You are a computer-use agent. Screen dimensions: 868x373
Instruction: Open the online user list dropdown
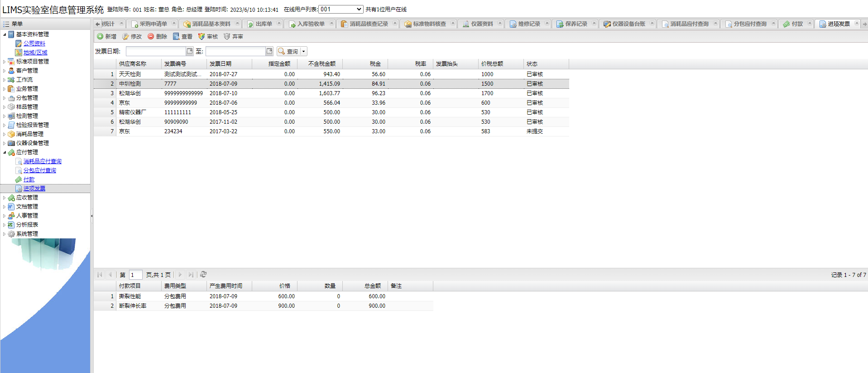(341, 9)
